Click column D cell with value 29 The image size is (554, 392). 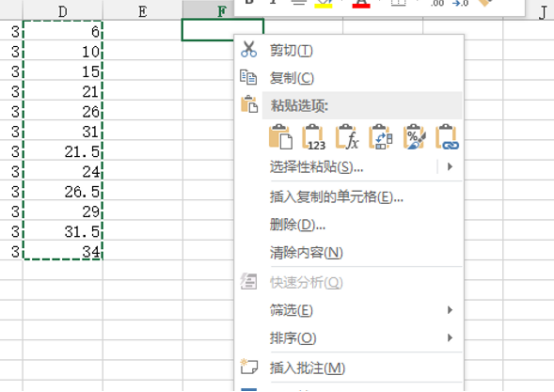(63, 211)
